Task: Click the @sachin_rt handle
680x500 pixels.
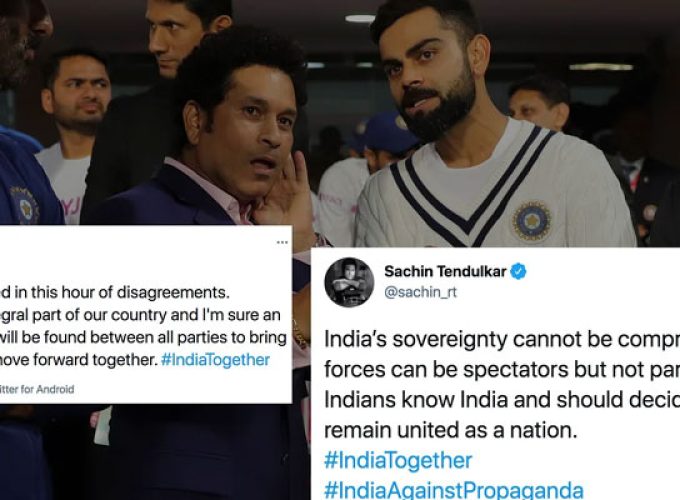Action: [x=421, y=293]
